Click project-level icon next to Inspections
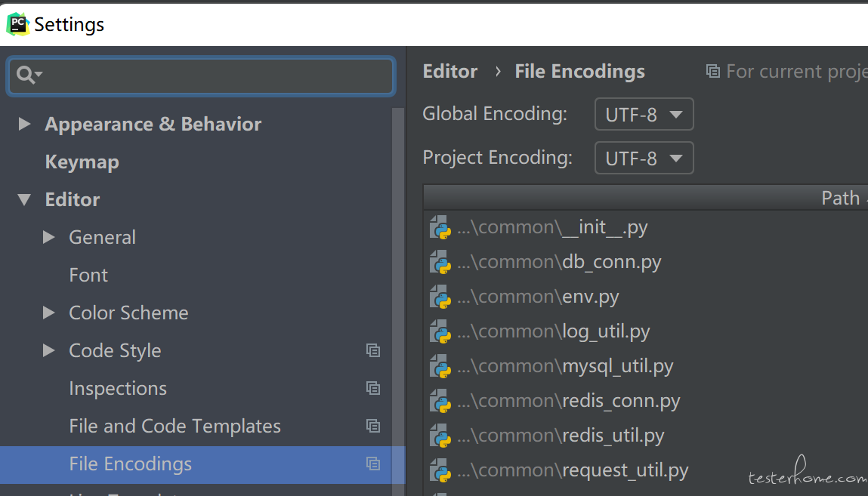The image size is (868, 496). point(373,388)
